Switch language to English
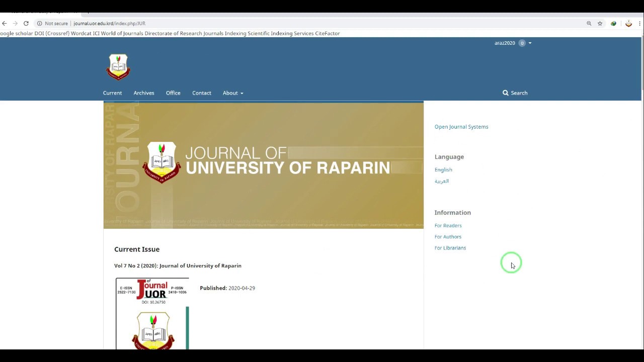The image size is (644, 362). tap(443, 170)
